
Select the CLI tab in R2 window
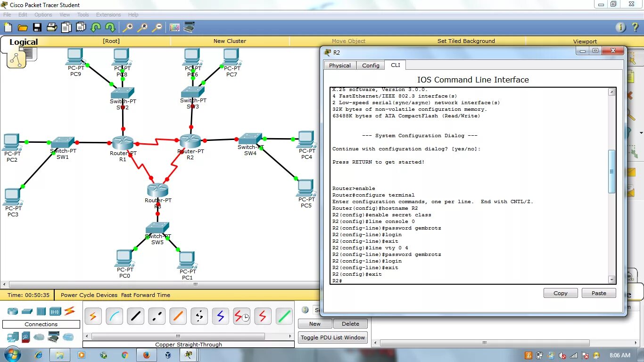coord(396,65)
